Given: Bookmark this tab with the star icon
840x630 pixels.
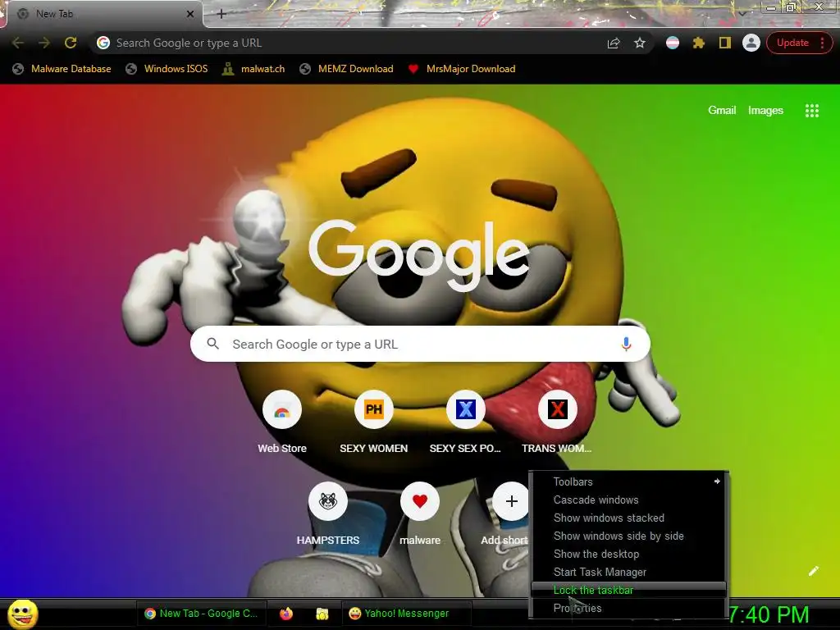Looking at the screenshot, I should (x=640, y=43).
